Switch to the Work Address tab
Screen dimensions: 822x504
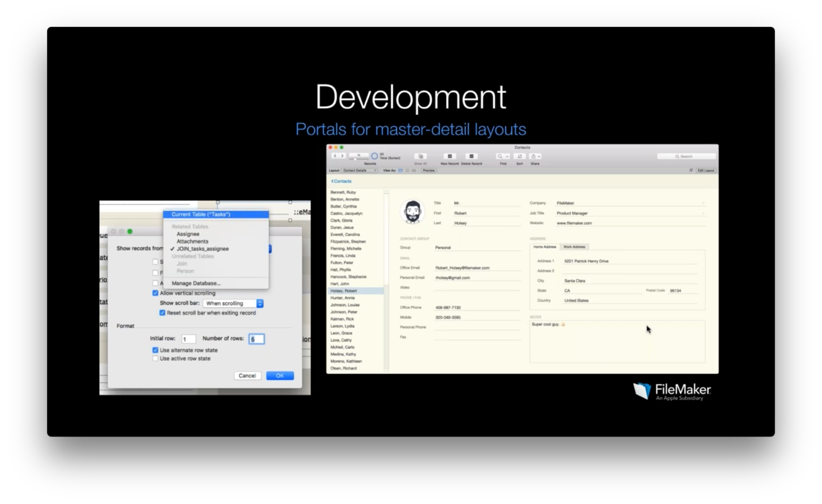(574, 247)
